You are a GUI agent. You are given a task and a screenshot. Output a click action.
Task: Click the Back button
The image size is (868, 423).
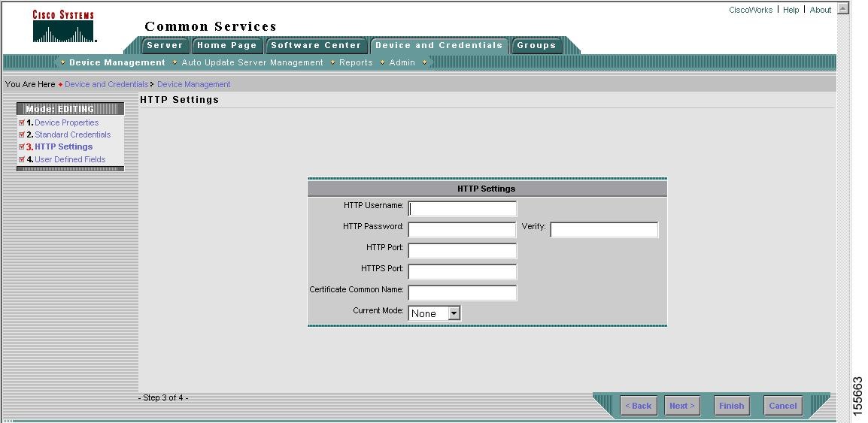(639, 405)
